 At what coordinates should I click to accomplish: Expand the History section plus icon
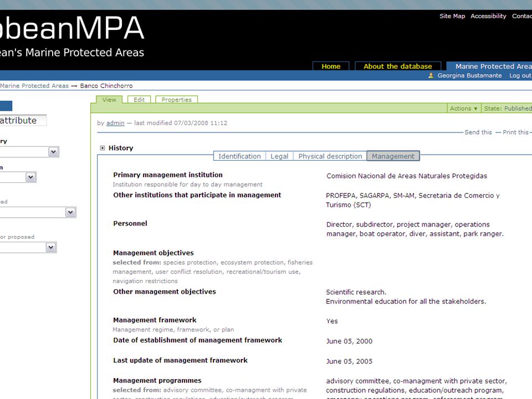103,148
